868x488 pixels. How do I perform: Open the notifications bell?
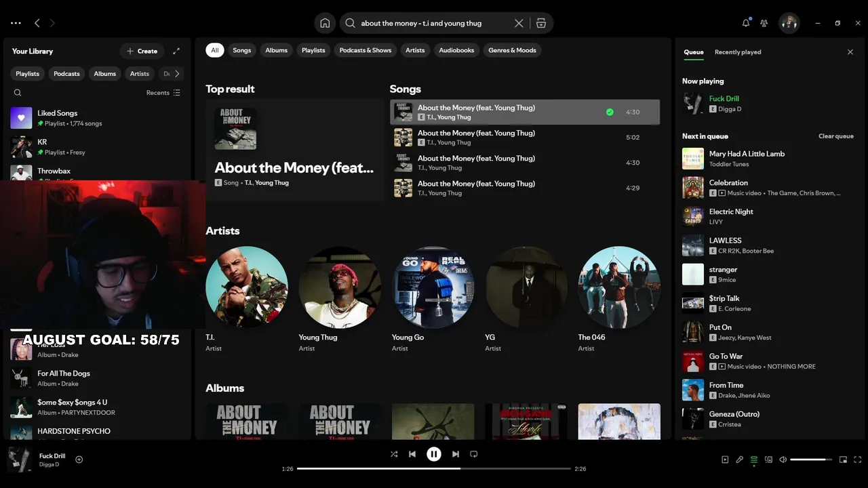[x=746, y=23]
